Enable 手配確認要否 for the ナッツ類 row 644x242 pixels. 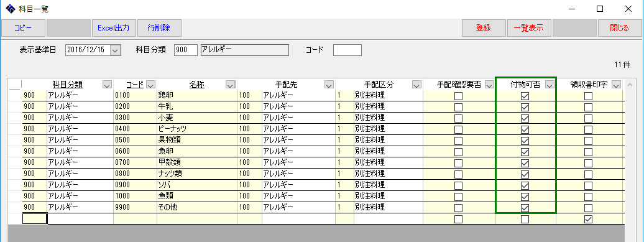click(x=458, y=174)
